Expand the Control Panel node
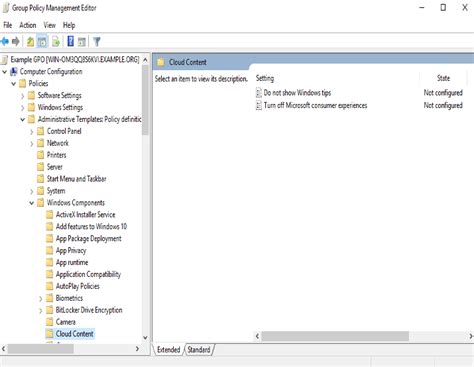This screenshot has height=367, width=474. tap(32, 132)
